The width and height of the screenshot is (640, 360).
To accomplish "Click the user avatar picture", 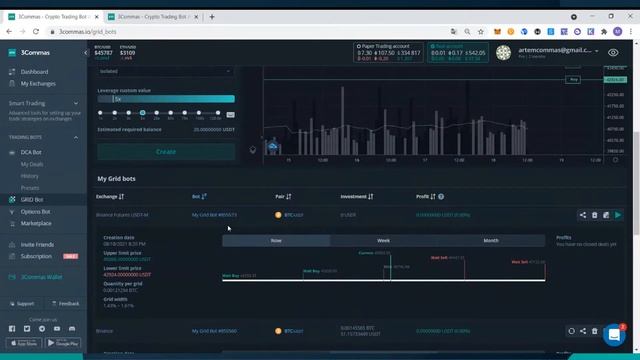I will 503,53.
